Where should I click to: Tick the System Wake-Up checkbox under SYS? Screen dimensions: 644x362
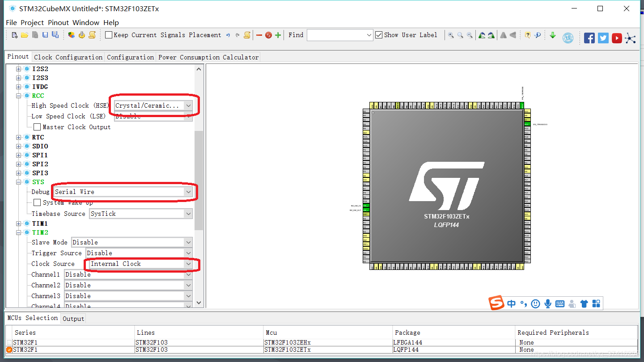pyautogui.click(x=37, y=202)
